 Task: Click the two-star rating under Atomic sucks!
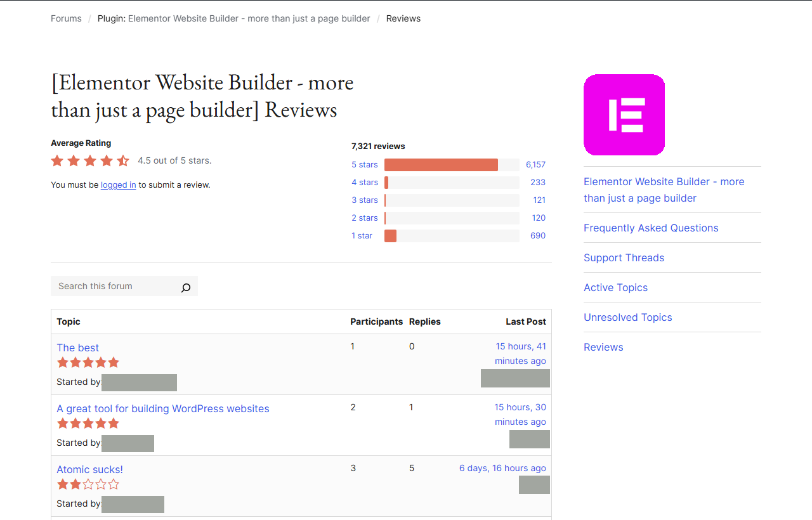click(88, 484)
